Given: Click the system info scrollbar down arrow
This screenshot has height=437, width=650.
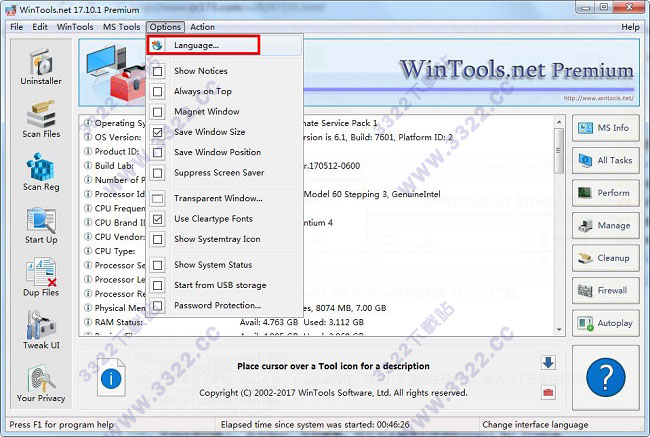Looking at the screenshot, I should 559,330.
